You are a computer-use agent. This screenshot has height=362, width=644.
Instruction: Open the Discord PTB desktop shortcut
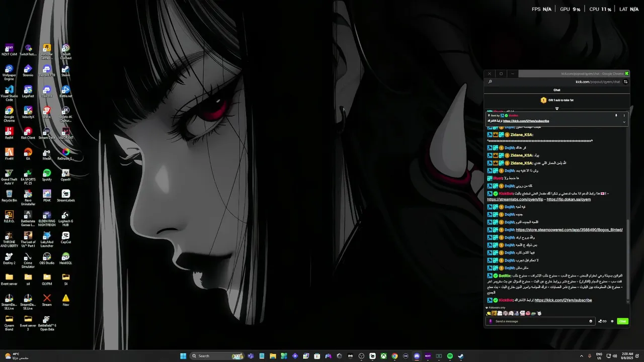click(47, 71)
